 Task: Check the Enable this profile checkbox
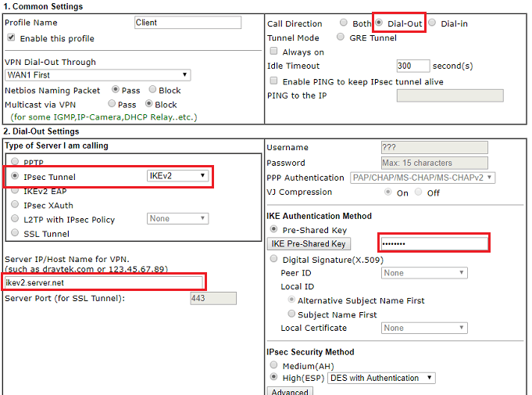[x=11, y=38]
